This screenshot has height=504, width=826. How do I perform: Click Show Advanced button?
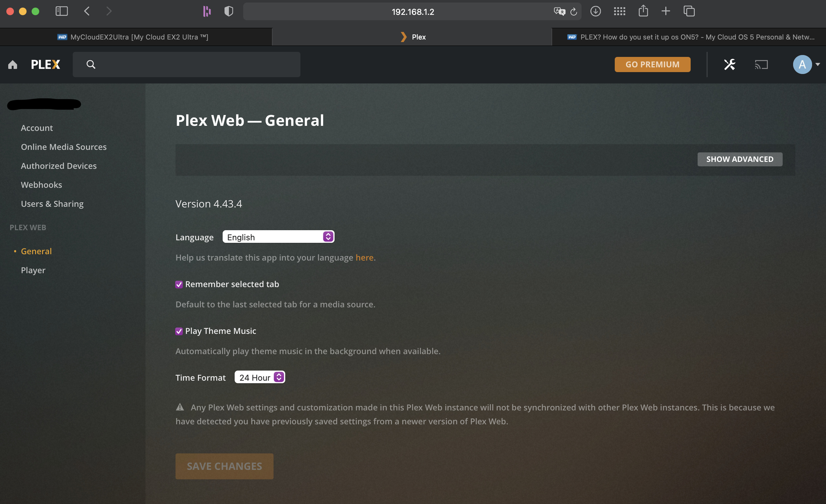coord(740,159)
